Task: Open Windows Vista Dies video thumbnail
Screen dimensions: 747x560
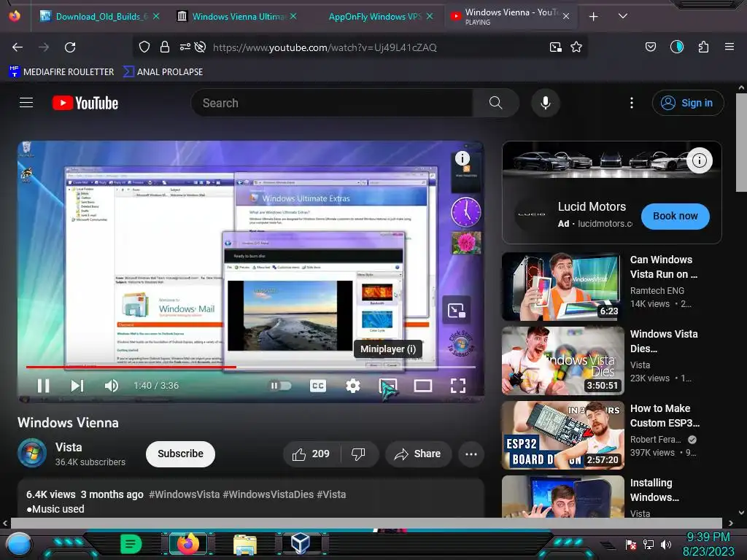Action: (562, 361)
